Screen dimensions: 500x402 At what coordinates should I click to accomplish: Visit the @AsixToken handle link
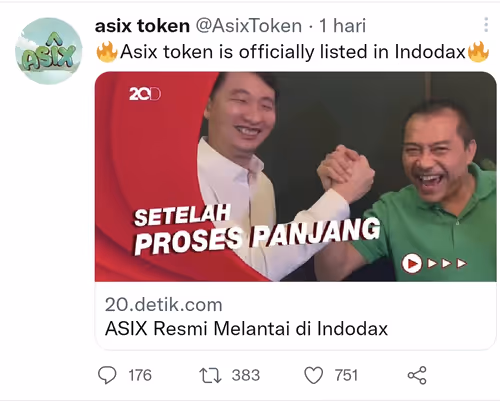tap(249, 26)
